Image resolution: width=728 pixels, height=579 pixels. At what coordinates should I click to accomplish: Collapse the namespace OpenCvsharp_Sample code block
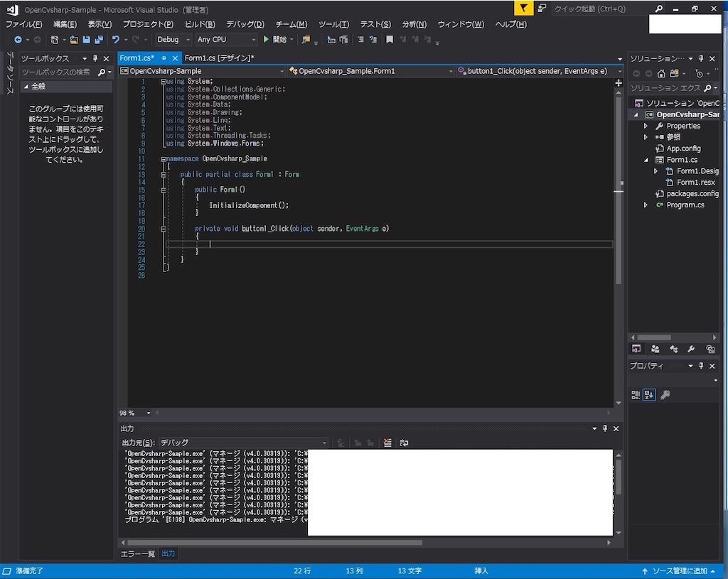[x=164, y=159]
